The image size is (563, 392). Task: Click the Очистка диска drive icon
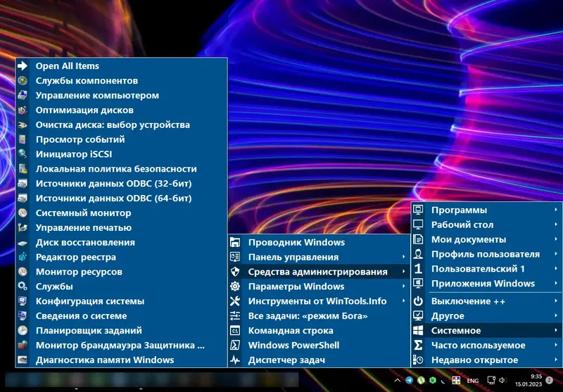pyautogui.click(x=23, y=125)
